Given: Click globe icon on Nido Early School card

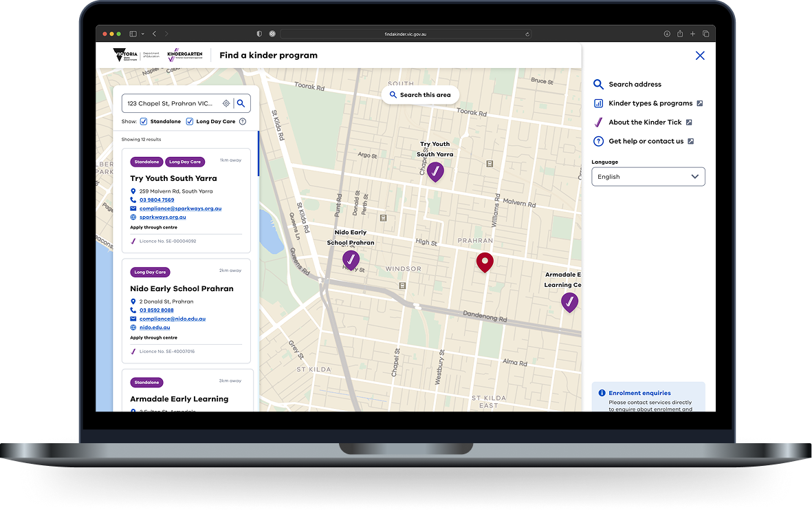Looking at the screenshot, I should 133,328.
